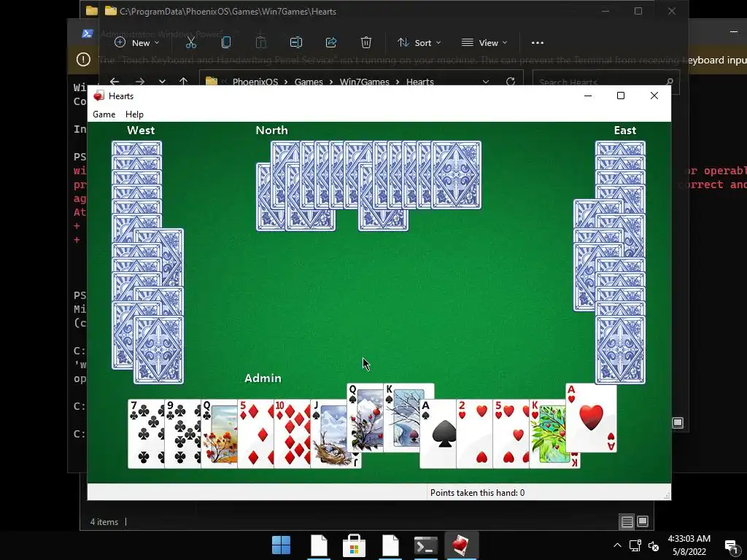
Task: Click the muted volume icon in tray
Action: (654, 545)
